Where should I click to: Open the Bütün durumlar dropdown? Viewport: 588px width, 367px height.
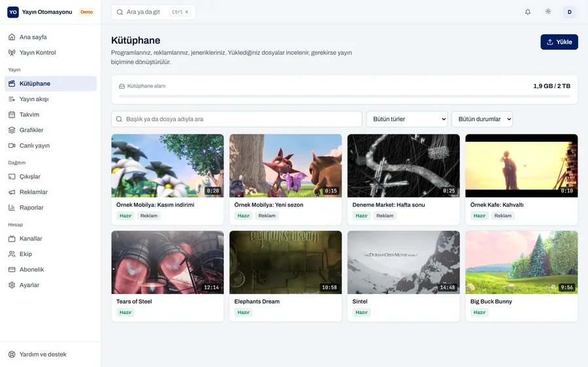[x=482, y=119]
